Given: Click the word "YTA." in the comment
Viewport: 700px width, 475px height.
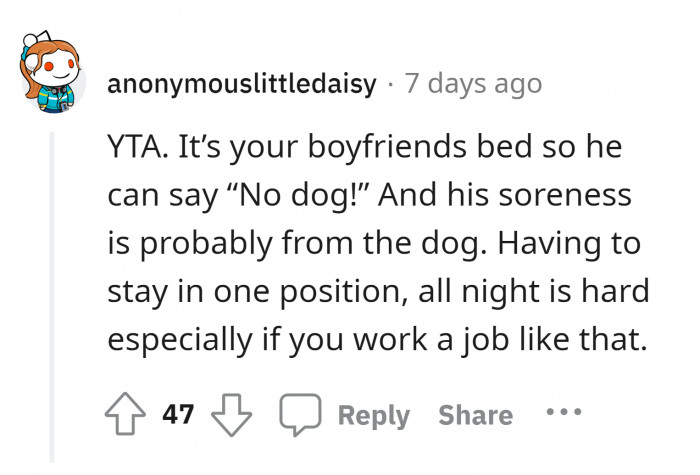Looking at the screenshot, I should (x=137, y=150).
